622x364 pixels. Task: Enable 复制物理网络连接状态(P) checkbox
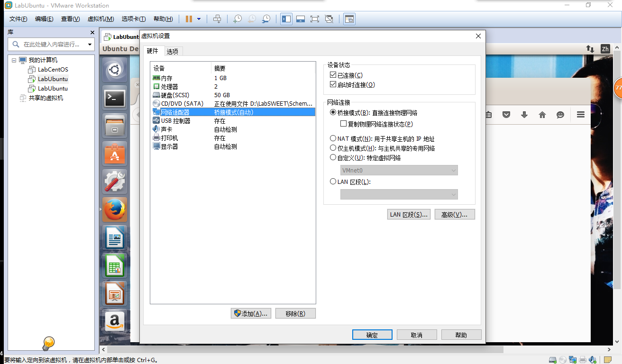click(344, 124)
